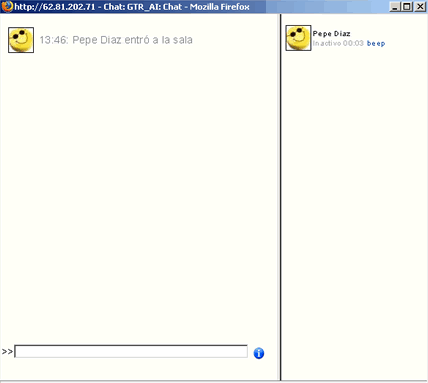Click the empty space under the participants list
428x383 pixels.
pos(354,213)
